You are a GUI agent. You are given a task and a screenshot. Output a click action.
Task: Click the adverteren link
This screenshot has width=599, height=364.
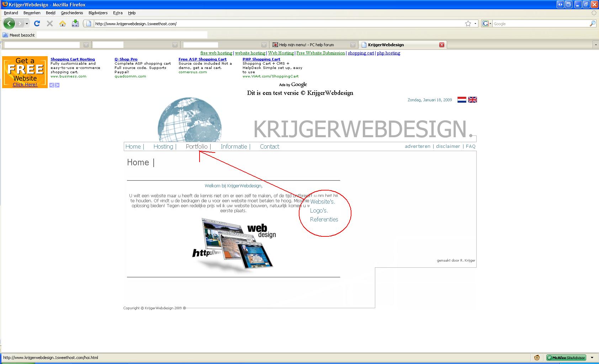[418, 146]
